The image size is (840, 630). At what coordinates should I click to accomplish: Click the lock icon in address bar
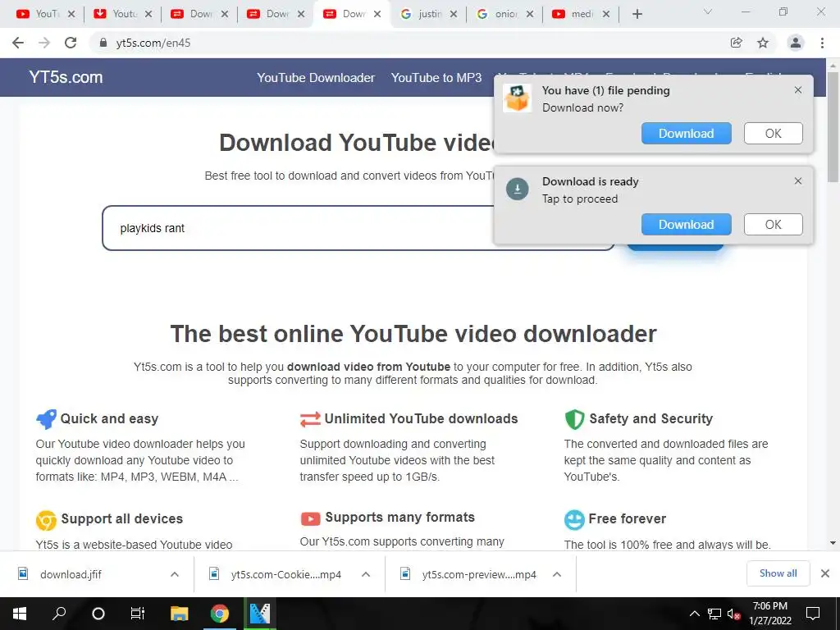tap(103, 43)
